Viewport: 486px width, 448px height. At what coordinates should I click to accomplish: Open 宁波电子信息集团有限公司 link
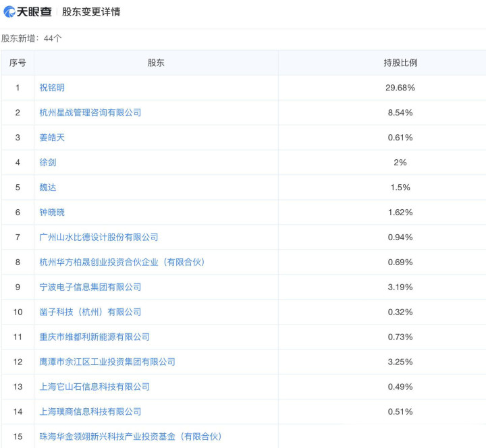[x=90, y=287]
